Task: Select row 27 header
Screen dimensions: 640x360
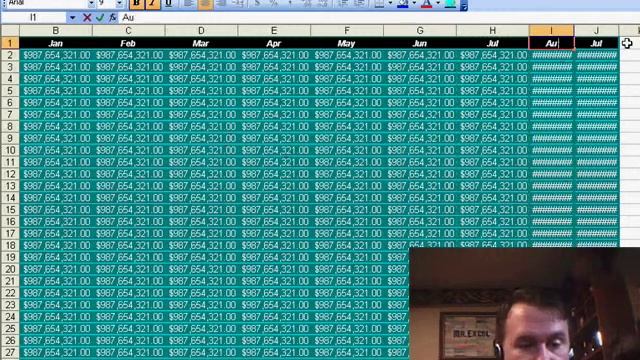Action: click(x=10, y=353)
